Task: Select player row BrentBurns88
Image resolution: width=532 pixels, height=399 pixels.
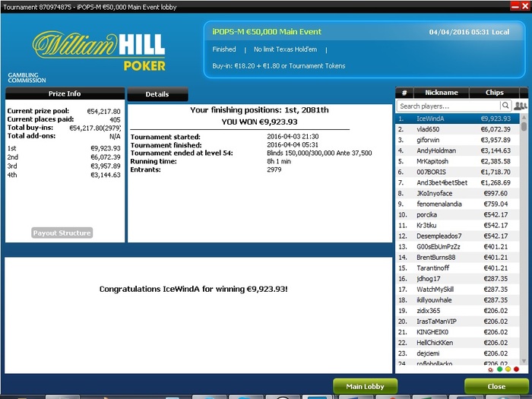Action: (x=458, y=257)
